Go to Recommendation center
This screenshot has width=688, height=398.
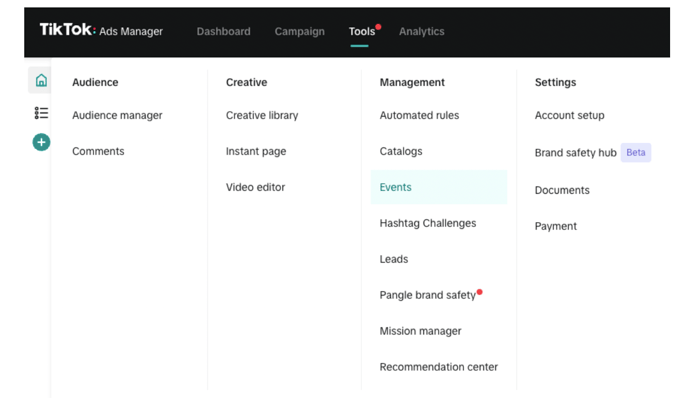point(439,367)
